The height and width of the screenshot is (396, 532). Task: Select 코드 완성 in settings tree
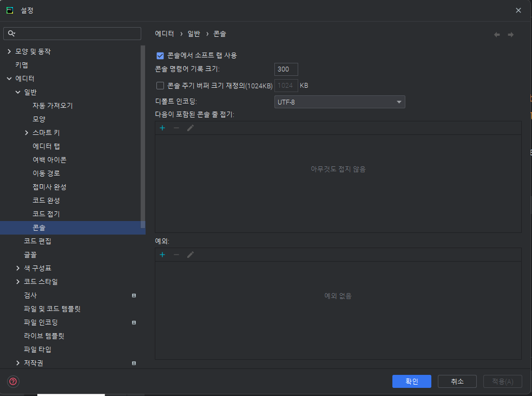tap(46, 200)
